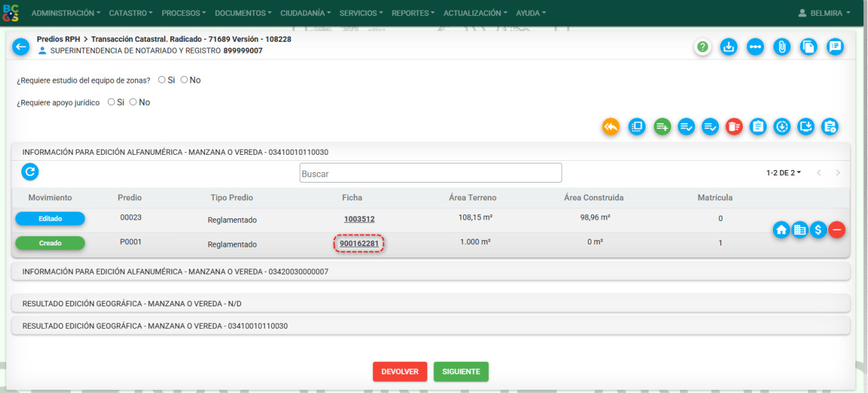
Task: Click the red minus remove icon
Action: coord(837,230)
